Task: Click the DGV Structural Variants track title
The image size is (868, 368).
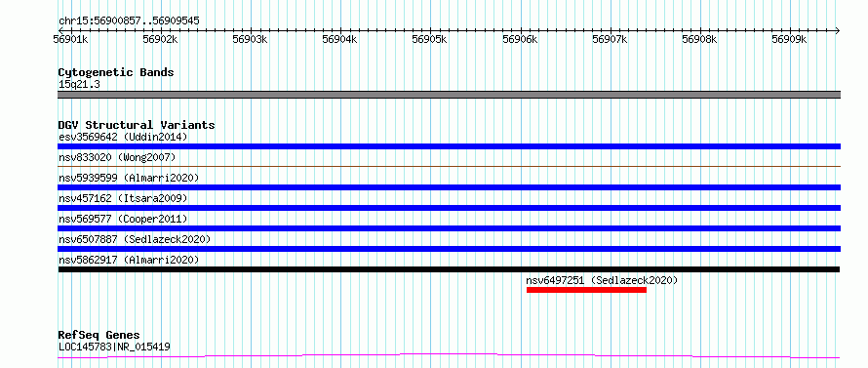Action: (137, 125)
